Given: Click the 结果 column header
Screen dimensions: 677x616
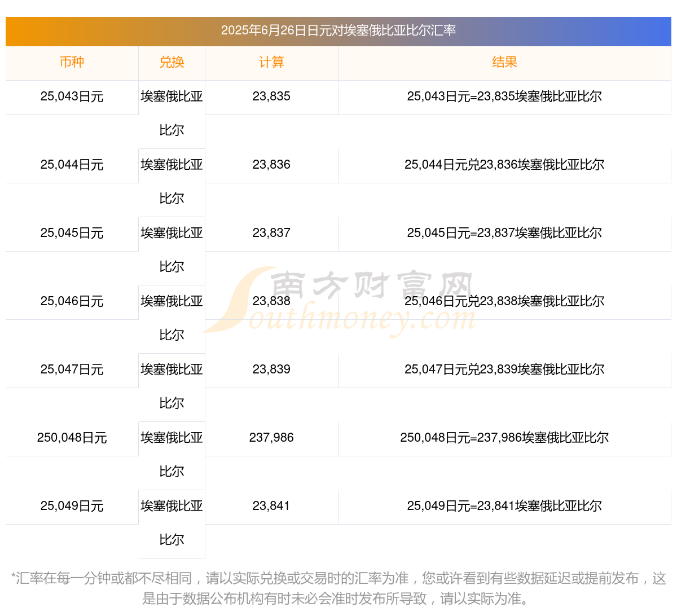Looking at the screenshot, I should pyautogui.click(x=504, y=62).
